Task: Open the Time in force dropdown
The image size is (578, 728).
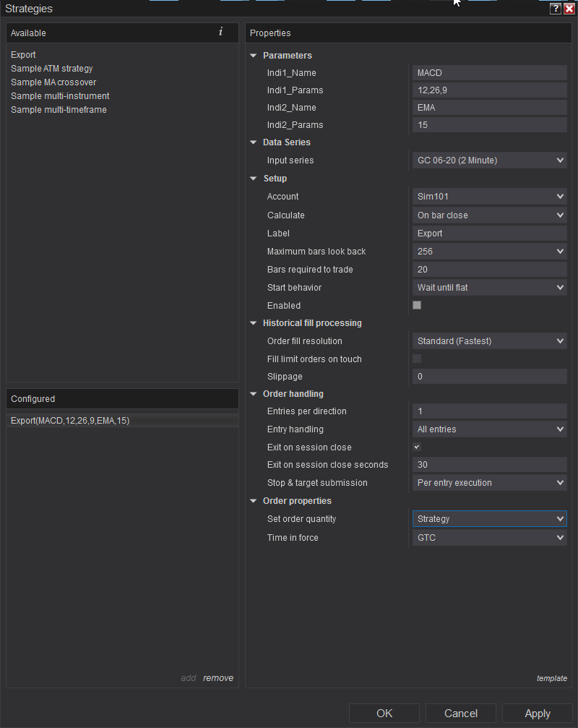Action: click(x=489, y=538)
